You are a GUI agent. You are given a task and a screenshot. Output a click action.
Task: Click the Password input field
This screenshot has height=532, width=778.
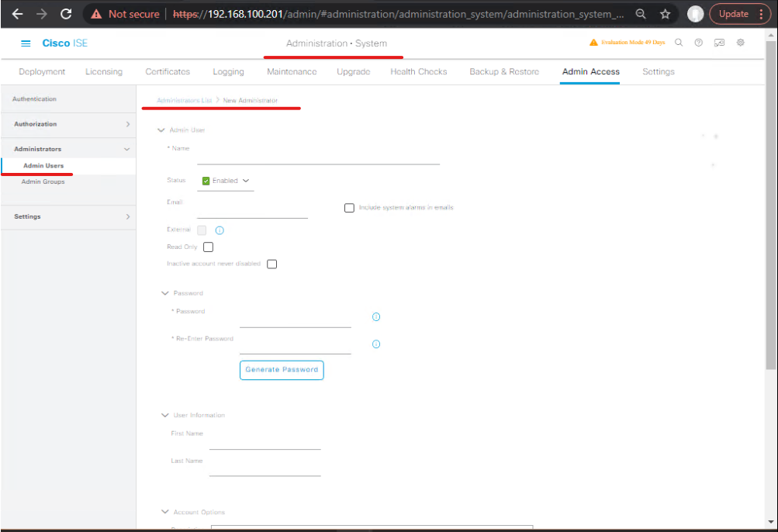pyautogui.click(x=296, y=320)
